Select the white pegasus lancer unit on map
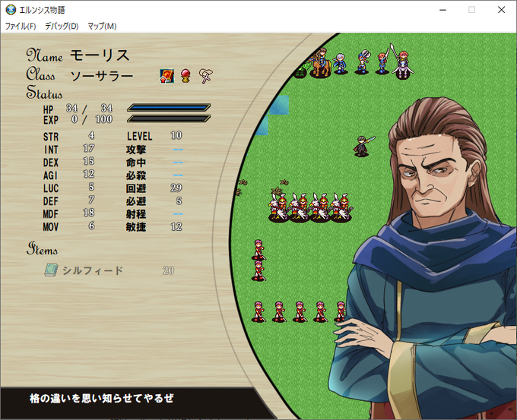 point(403,62)
